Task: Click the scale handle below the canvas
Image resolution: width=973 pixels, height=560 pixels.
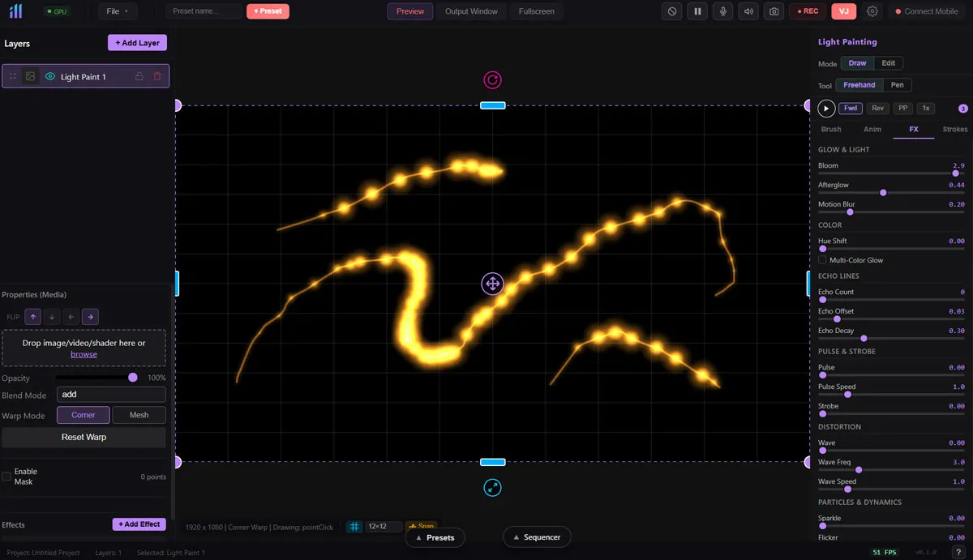Action: pyautogui.click(x=492, y=487)
